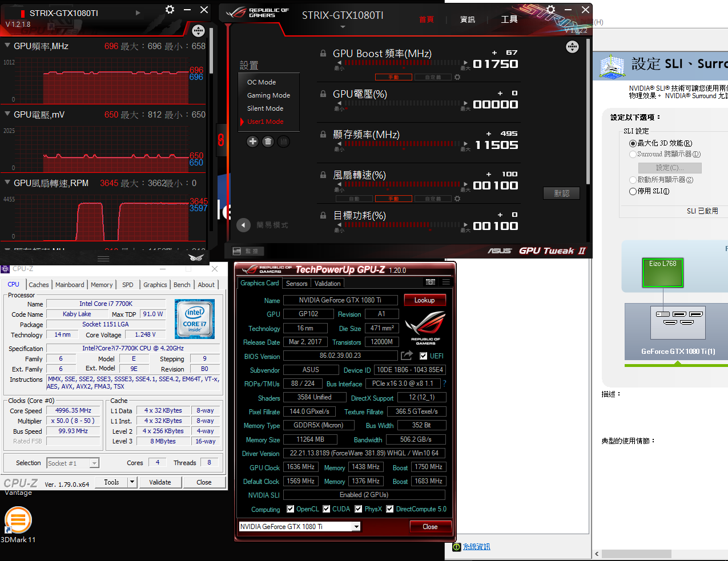Toggle lock icon beside 顯存頻率(MHz)

click(x=323, y=134)
